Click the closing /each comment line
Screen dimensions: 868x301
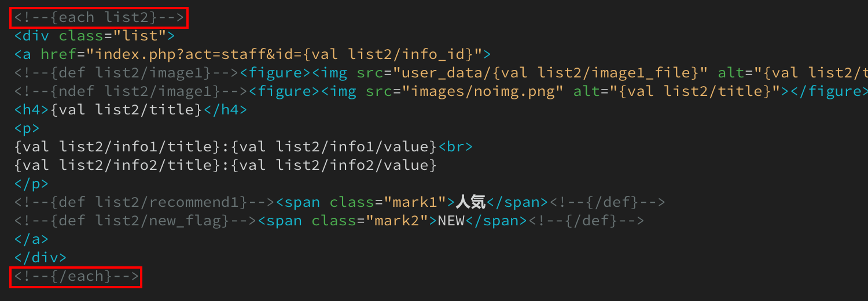[x=76, y=276]
